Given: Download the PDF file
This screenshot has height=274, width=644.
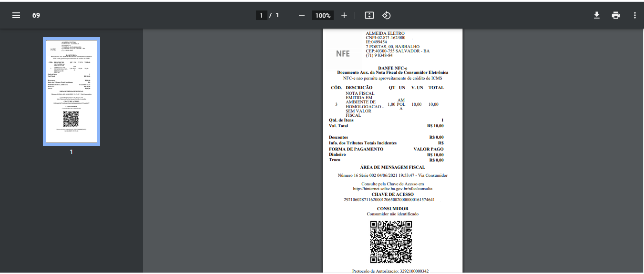Looking at the screenshot, I should 596,15.
